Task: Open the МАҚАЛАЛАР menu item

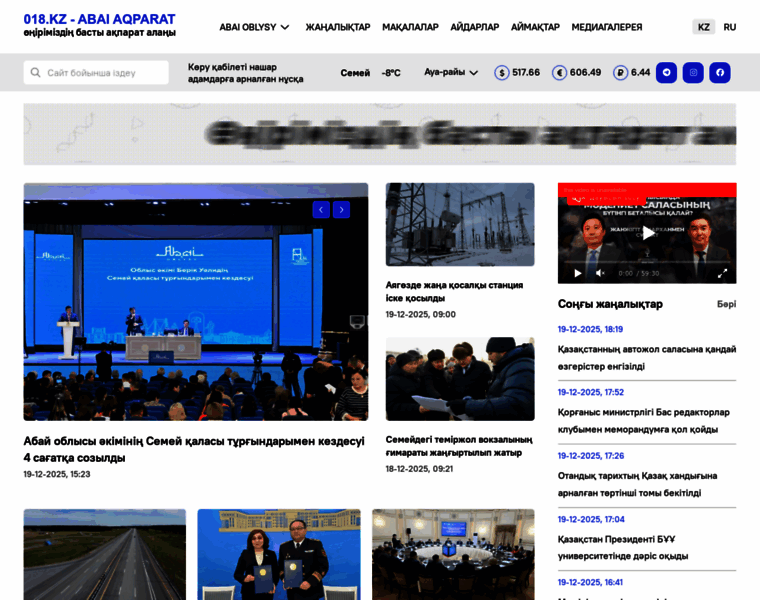Action: tap(410, 27)
